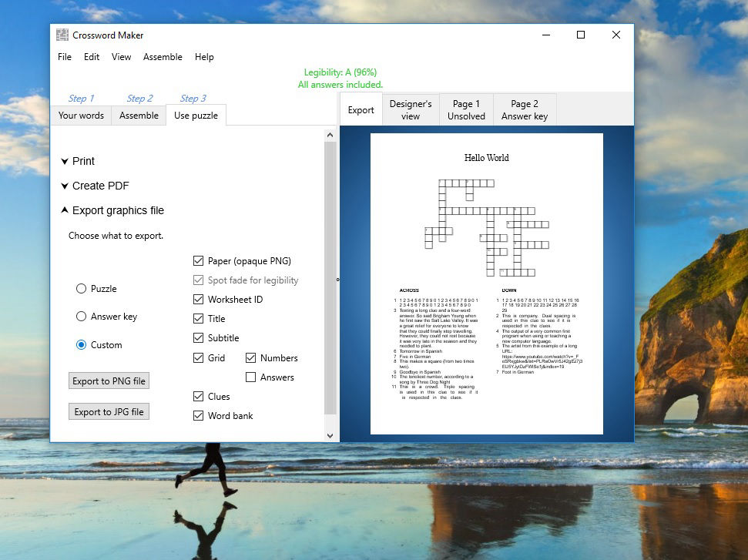Click the Export to PNG file button
The image size is (748, 560).
pyautogui.click(x=109, y=381)
